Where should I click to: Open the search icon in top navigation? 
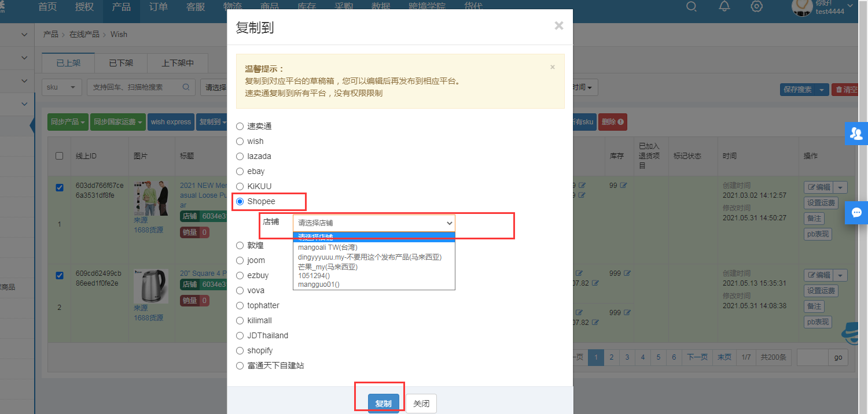(x=692, y=6)
